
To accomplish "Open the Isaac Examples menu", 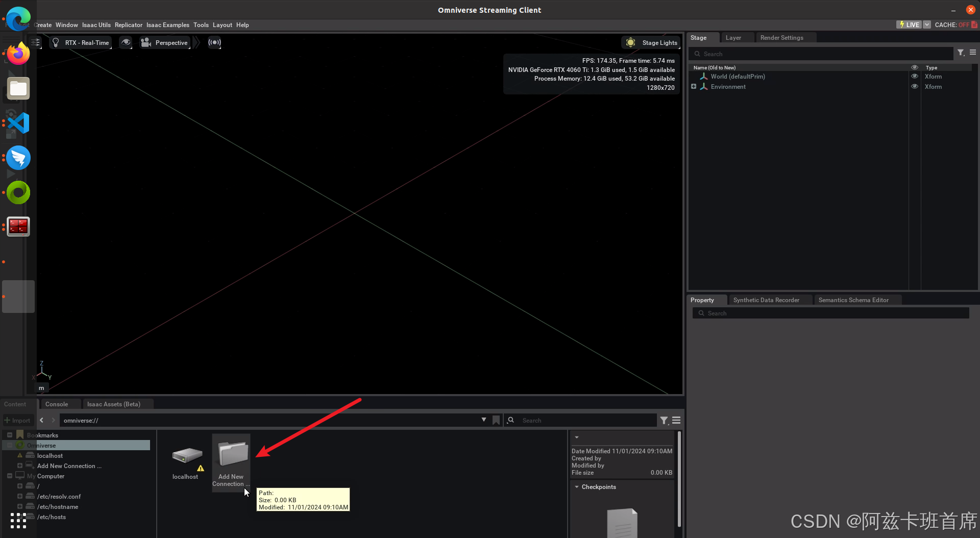I will coord(167,25).
